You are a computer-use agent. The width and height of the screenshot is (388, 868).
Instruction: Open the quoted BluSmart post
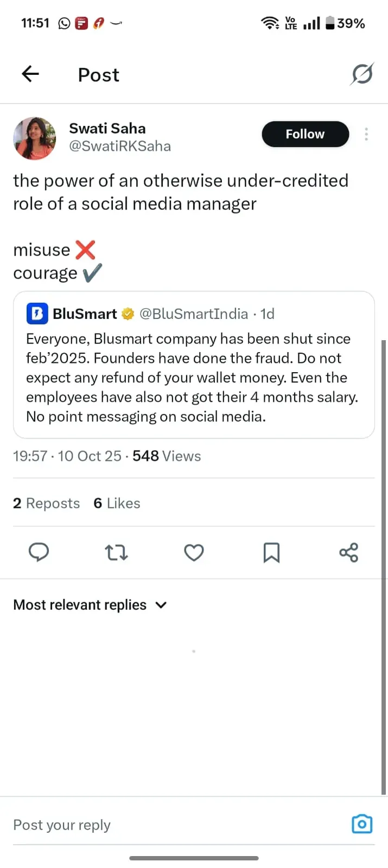(x=194, y=377)
